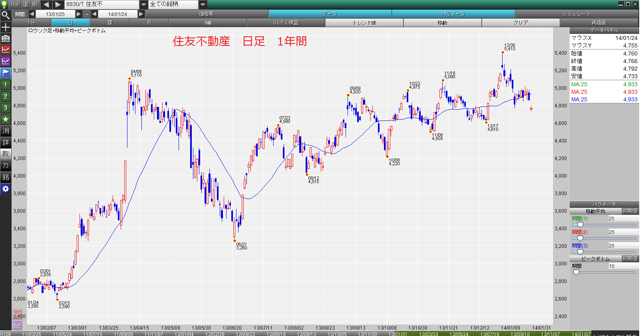The width and height of the screenshot is (644, 336).
Task: Select the 日 daily timeframe tab
Action: coord(70,23)
